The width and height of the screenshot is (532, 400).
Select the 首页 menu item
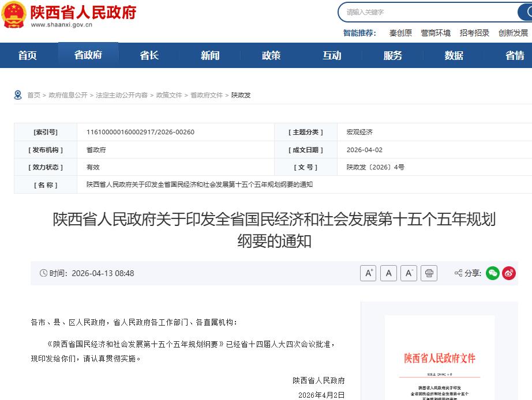pyautogui.click(x=27, y=55)
